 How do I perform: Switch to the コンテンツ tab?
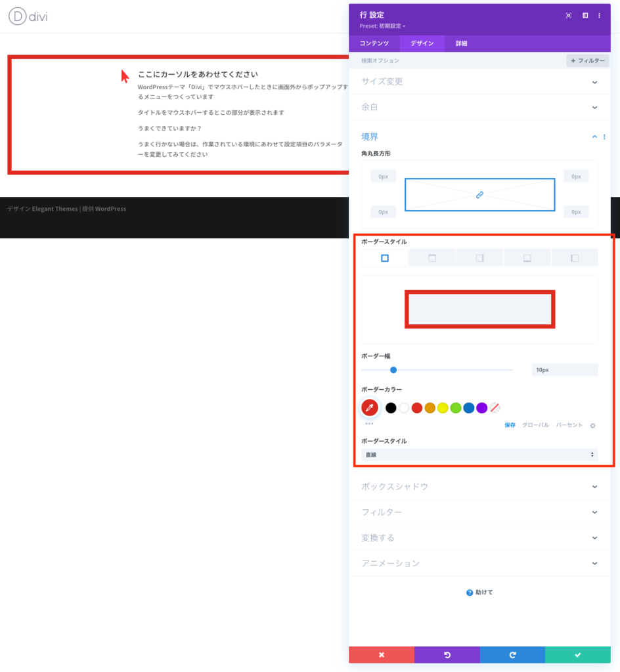(374, 43)
